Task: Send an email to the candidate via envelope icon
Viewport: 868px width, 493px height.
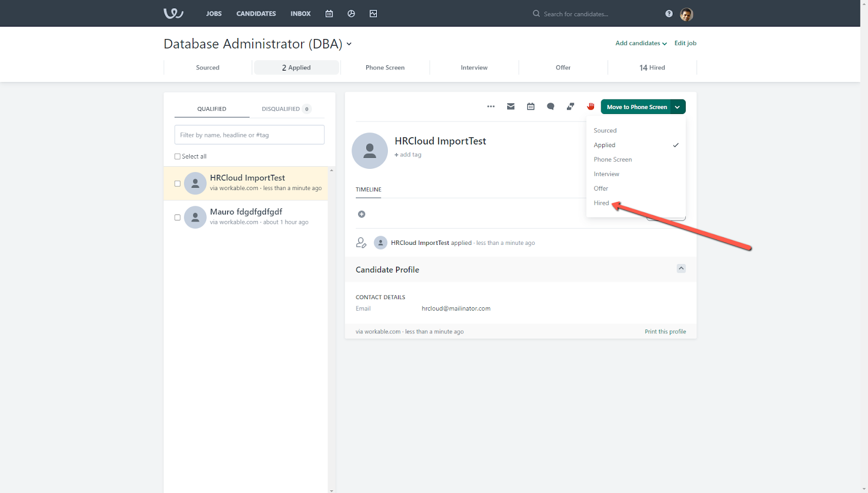Action: (511, 106)
